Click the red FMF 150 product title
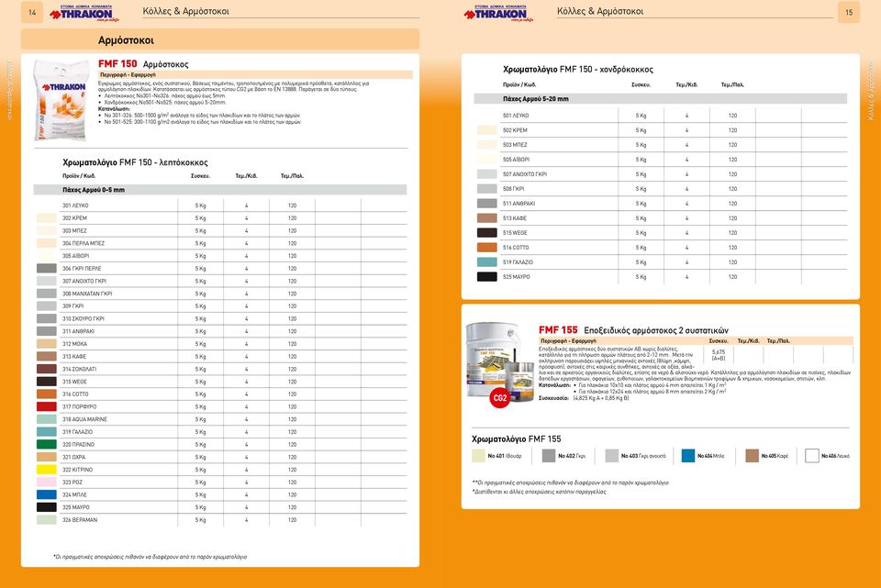 pos(117,64)
